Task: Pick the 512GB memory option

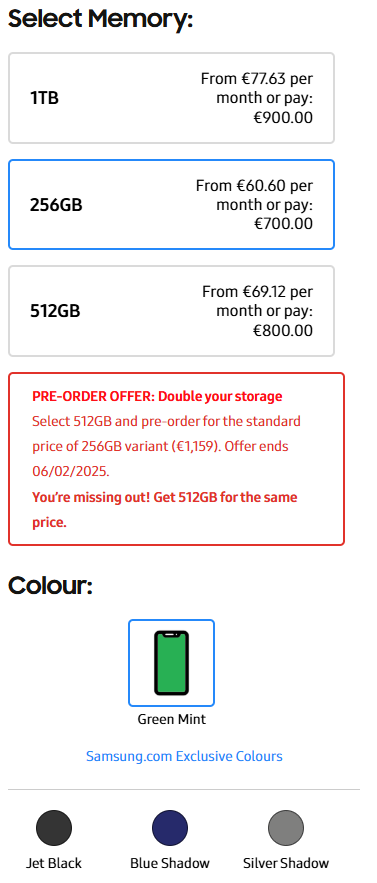Action: (171, 311)
